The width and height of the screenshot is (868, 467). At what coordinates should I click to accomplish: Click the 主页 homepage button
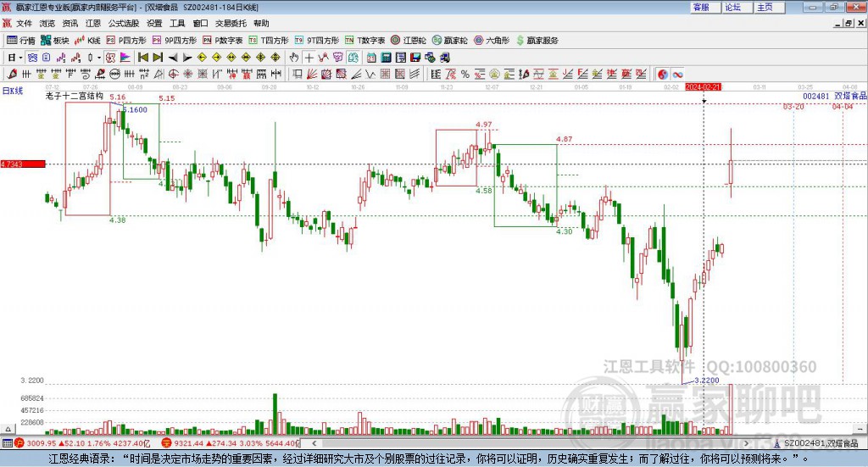pos(768,7)
